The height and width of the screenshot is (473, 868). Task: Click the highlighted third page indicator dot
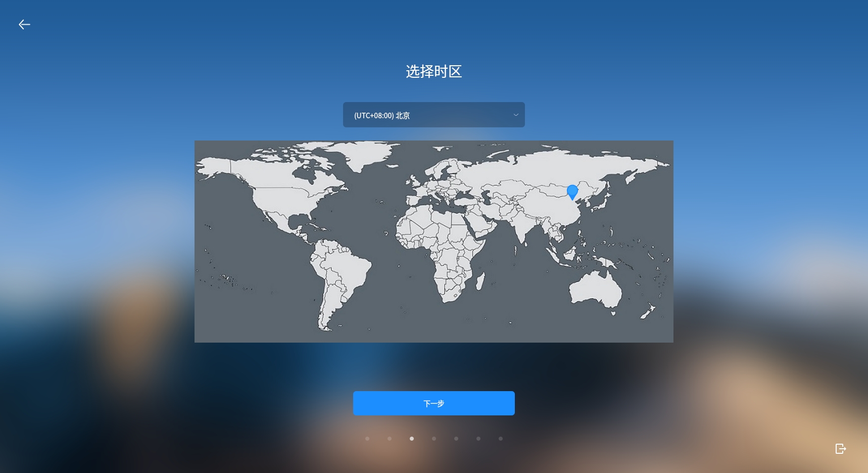pyautogui.click(x=412, y=439)
